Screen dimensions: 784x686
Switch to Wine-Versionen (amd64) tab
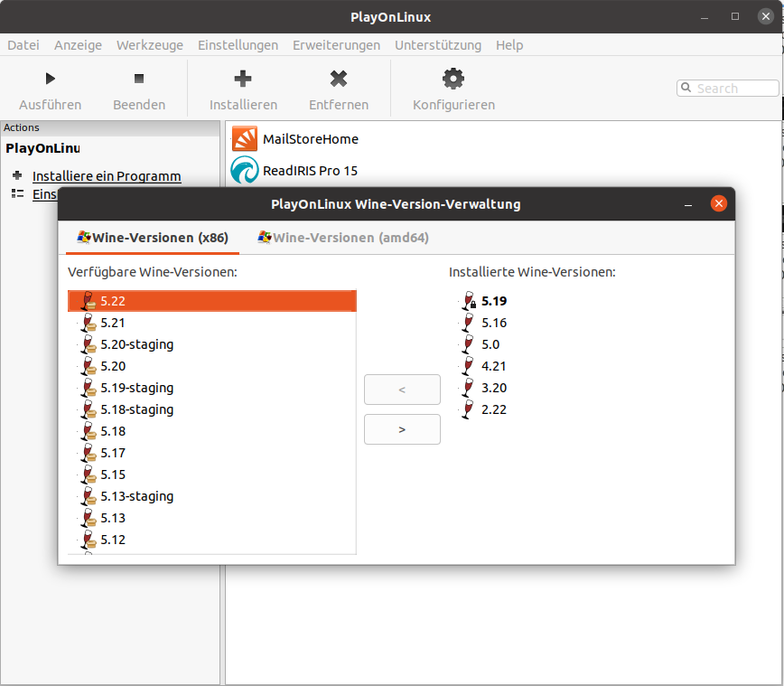click(x=343, y=238)
